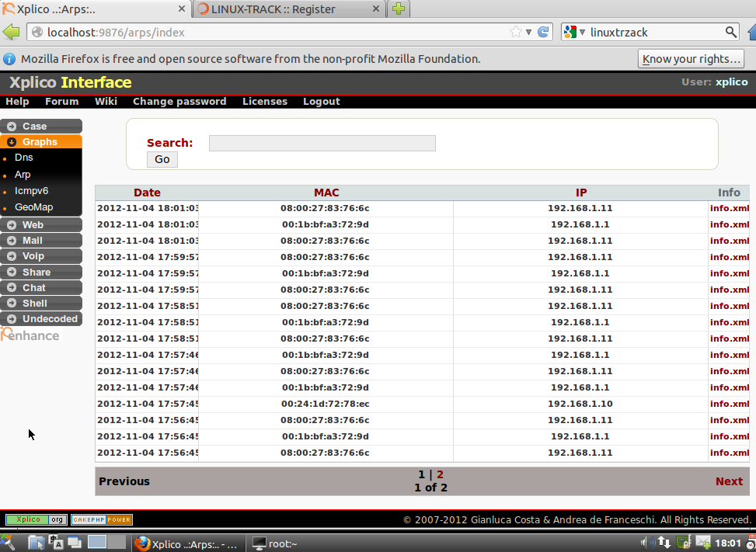The image size is (756, 552).
Task: Click the search magnifier icon in browser search box
Action: click(x=731, y=33)
